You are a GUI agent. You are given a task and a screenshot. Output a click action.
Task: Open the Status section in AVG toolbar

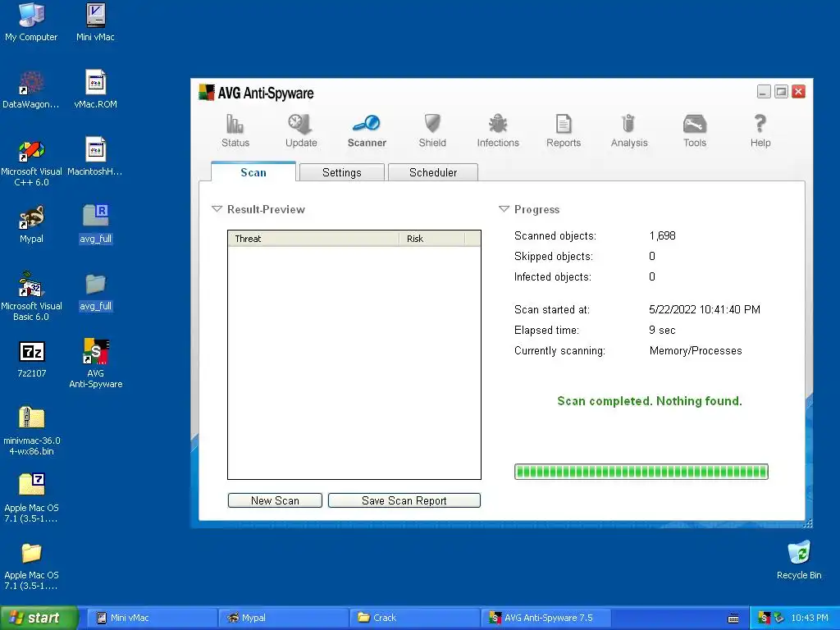(235, 130)
